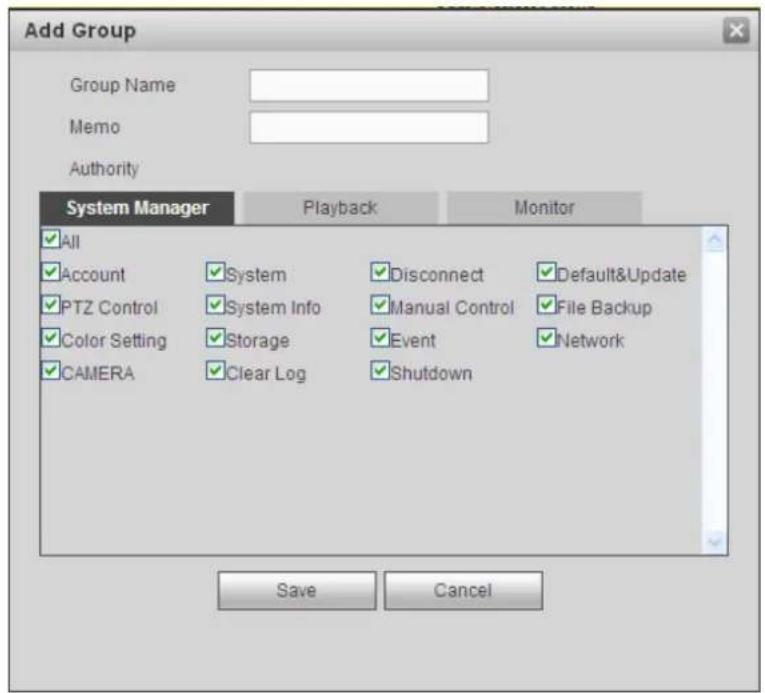This screenshot has width=765, height=693.
Task: Toggle the Account checkbox
Action: (x=51, y=272)
